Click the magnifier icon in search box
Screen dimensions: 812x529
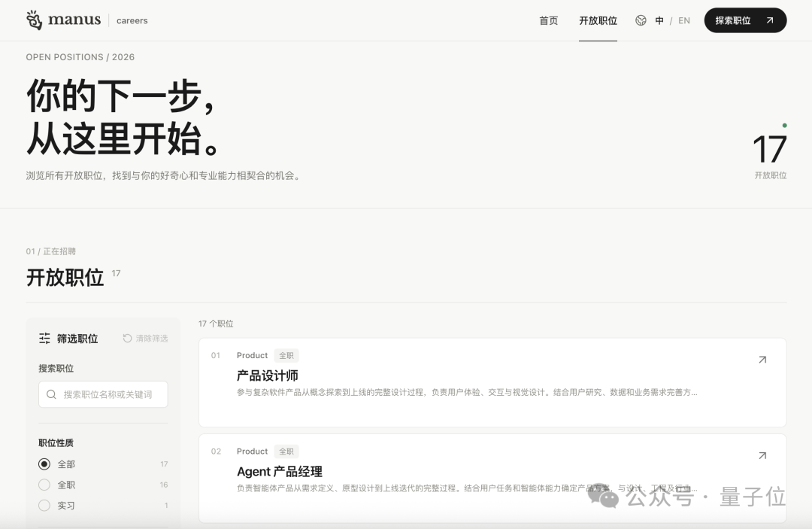(51, 394)
